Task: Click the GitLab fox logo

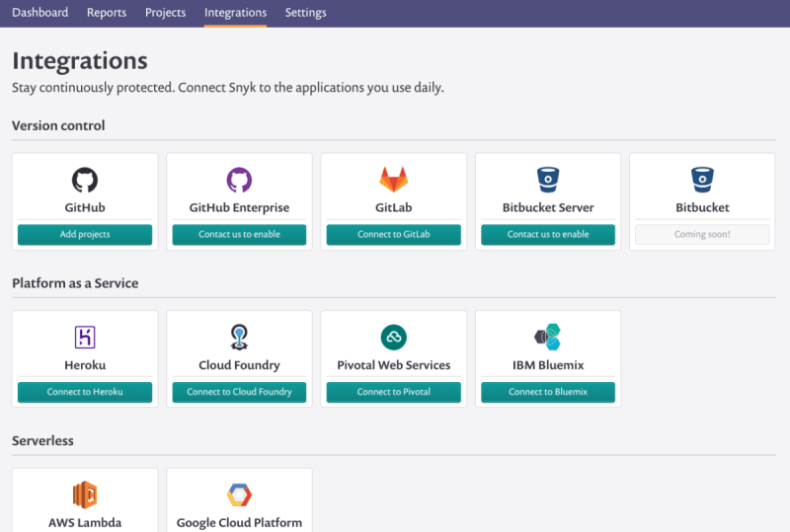Action: coord(393,180)
